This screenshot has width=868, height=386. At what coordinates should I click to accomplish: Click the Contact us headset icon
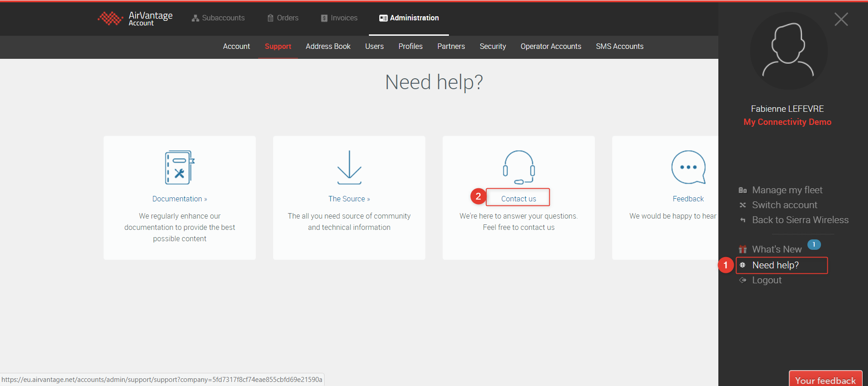click(519, 167)
